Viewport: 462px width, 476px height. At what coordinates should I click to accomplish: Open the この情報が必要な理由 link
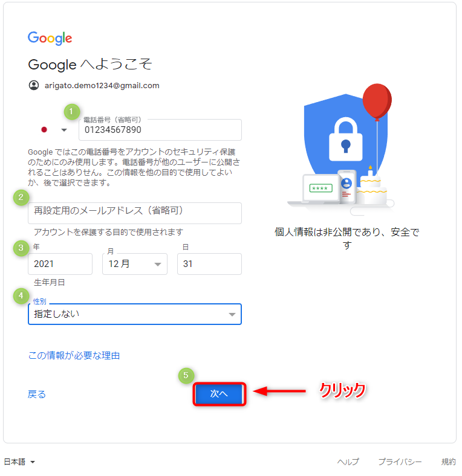tap(74, 355)
